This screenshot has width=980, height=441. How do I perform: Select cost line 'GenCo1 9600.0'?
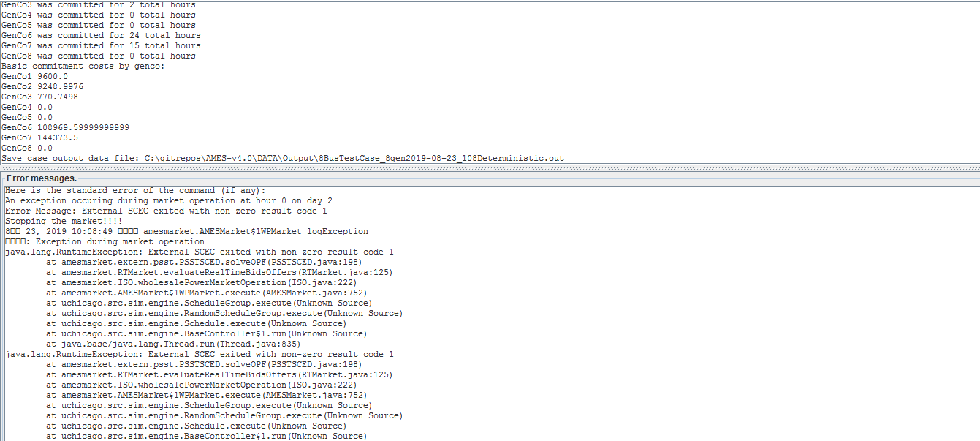(34, 76)
